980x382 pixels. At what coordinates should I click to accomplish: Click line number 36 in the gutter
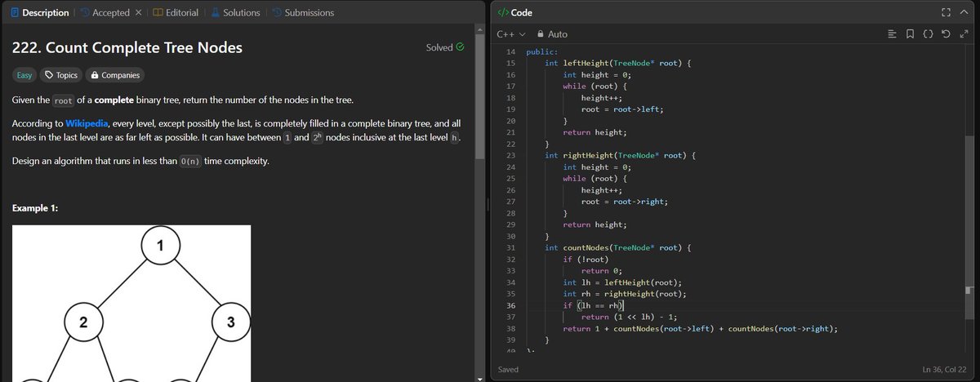pyautogui.click(x=510, y=306)
